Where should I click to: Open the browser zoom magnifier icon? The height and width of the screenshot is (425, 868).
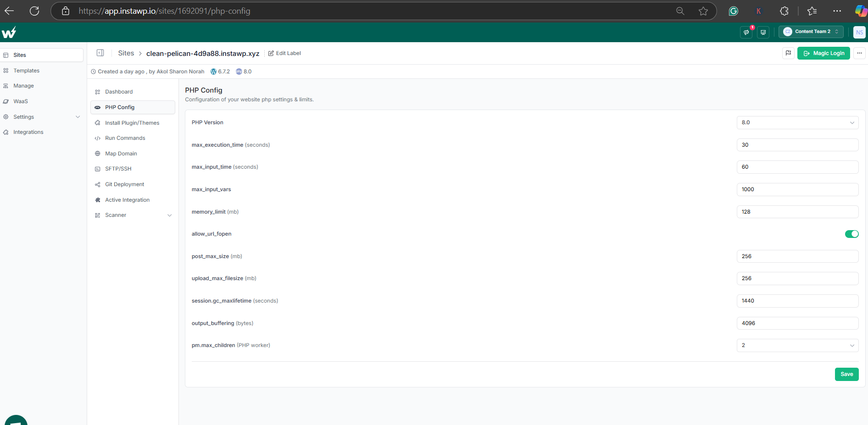click(680, 11)
